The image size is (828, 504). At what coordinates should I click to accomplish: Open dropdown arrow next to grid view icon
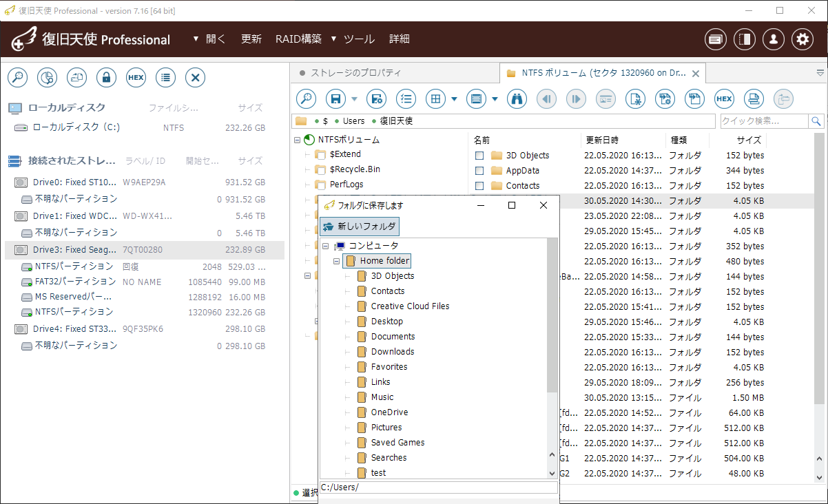click(454, 99)
